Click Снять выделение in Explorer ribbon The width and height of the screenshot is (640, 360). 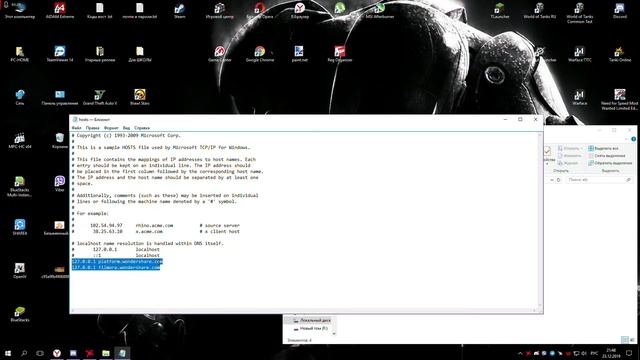pos(607,156)
